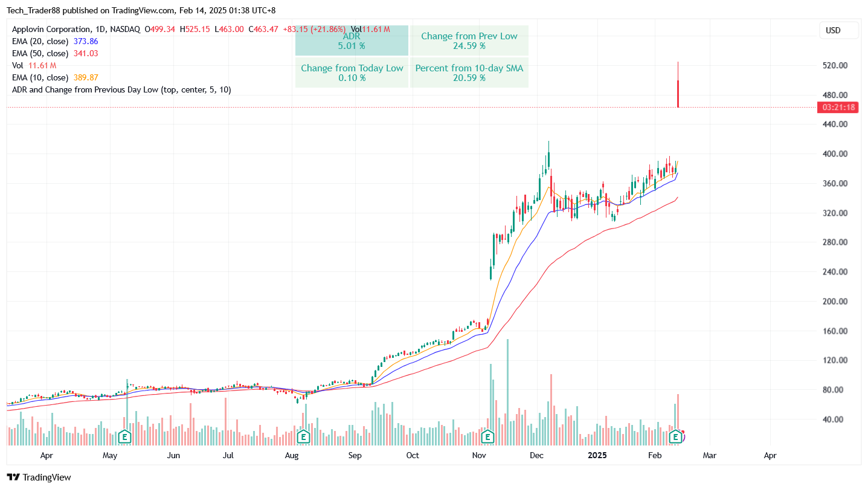Click the close value C463.47
Image resolution: width=868 pixels, height=489 pixels.
tap(263, 29)
